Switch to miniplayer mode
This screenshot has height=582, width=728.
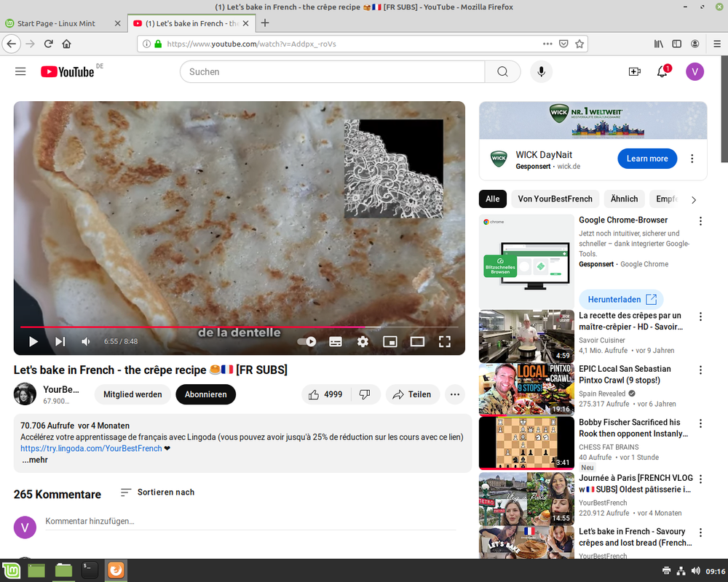click(x=390, y=342)
